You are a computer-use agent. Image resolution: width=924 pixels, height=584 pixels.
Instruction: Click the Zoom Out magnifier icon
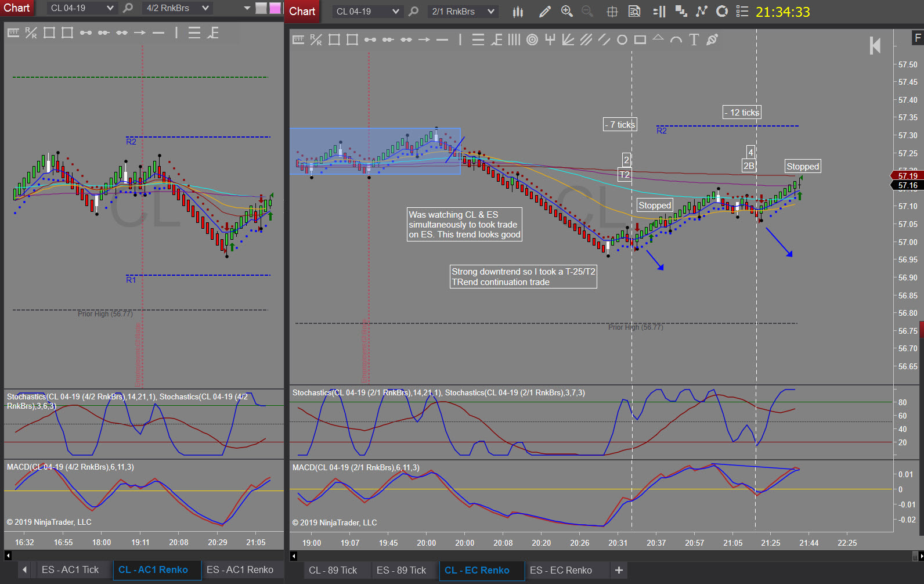click(x=587, y=12)
